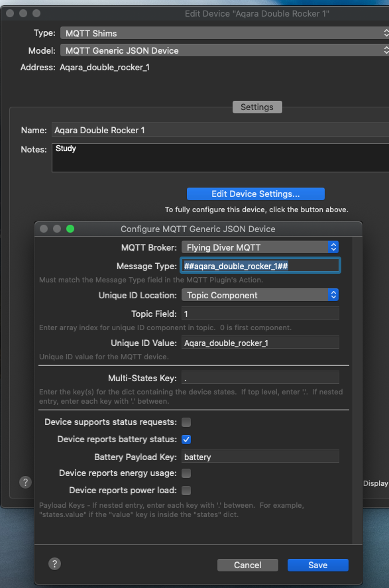Screen dimensions: 389x588
Task: Click the Notes text area containing Study
Action: (221, 158)
